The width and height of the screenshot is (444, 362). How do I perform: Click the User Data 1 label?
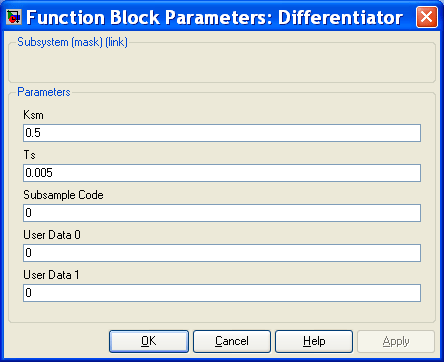point(51,275)
